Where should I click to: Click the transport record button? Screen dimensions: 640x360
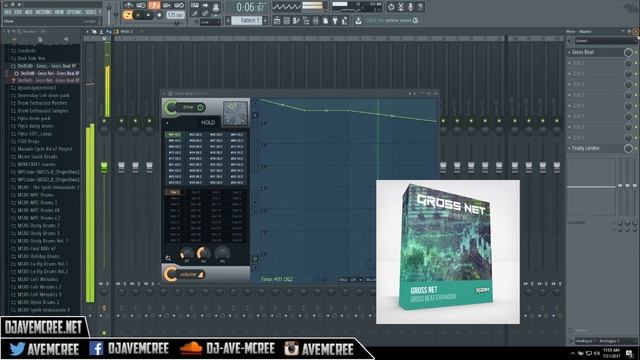click(159, 15)
